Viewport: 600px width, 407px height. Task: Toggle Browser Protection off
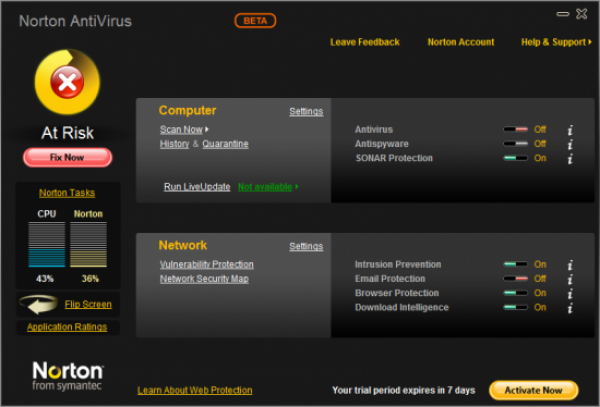(x=515, y=293)
